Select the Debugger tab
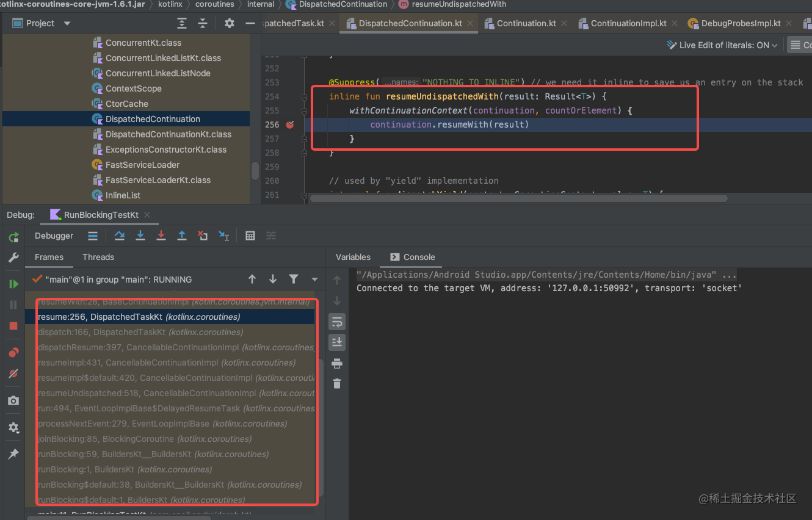 54,236
